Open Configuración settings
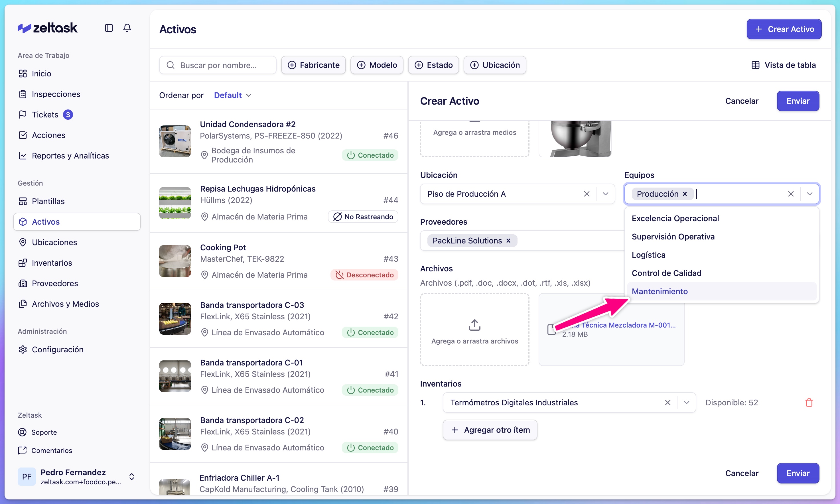Viewport: 840px width, 504px height. click(x=57, y=349)
